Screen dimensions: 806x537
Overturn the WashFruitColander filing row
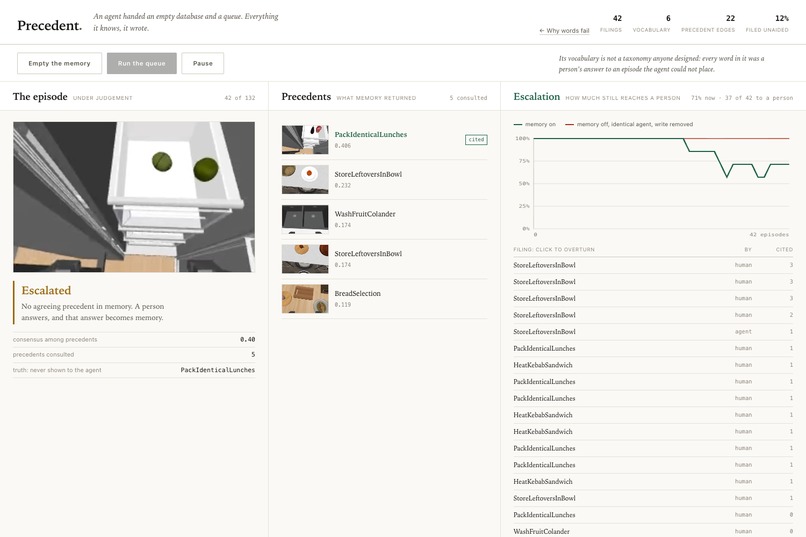click(653, 531)
